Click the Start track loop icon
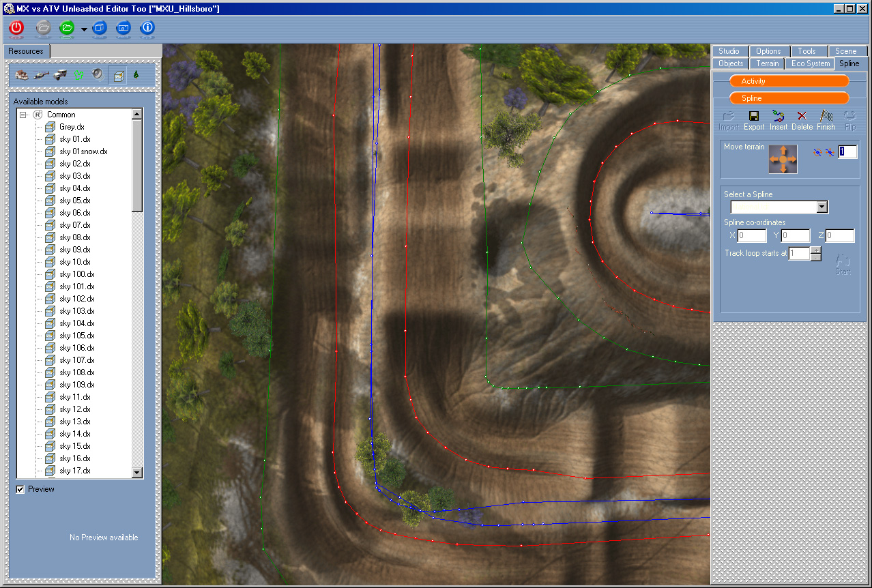Screen dimensions: 872x588 coord(843,264)
